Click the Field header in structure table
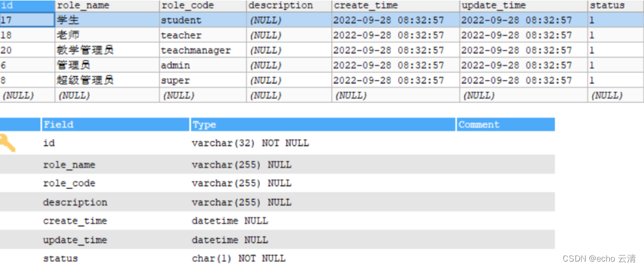The image size is (644, 268). (115, 125)
